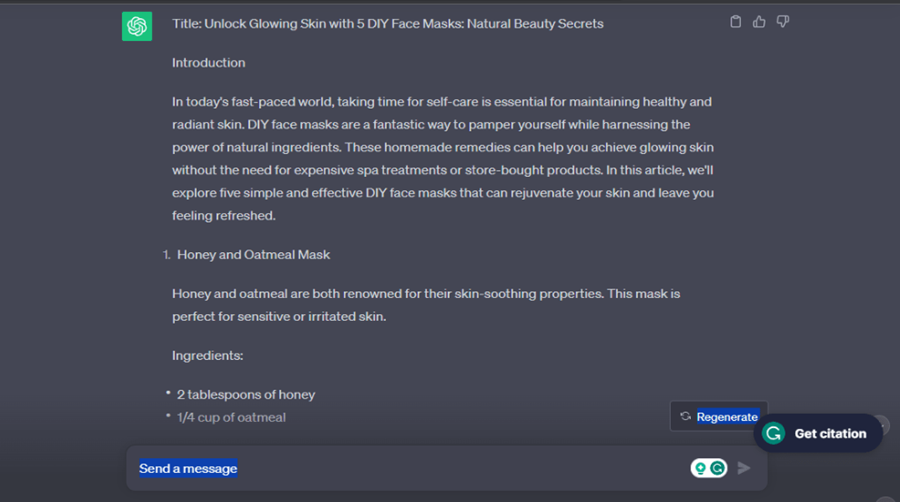Give the response a thumbs up
The height and width of the screenshot is (502, 900).
759,22
